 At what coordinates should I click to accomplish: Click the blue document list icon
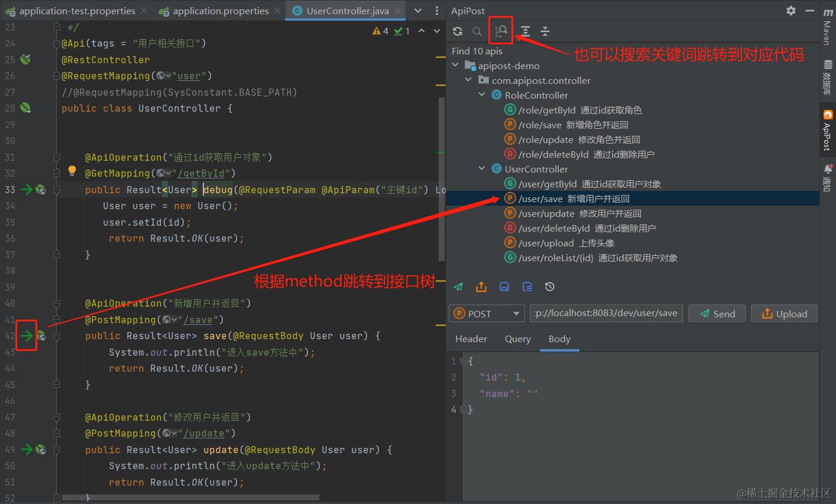coord(527,287)
